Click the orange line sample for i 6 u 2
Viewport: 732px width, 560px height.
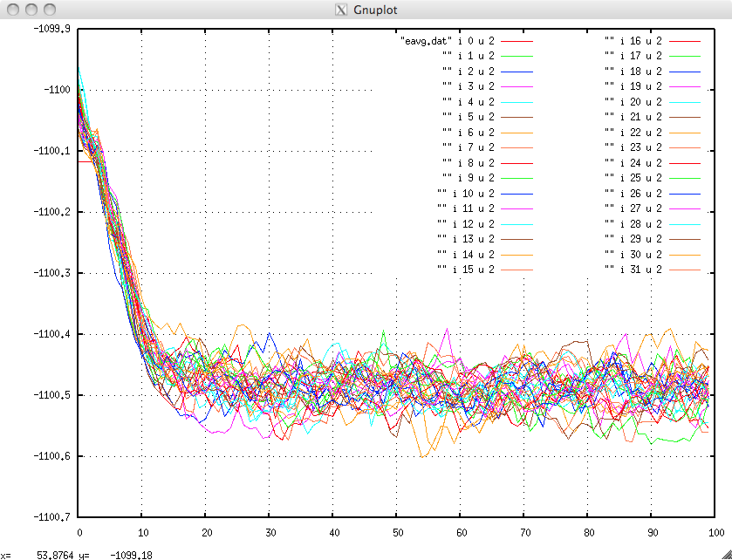pyautogui.click(x=517, y=133)
